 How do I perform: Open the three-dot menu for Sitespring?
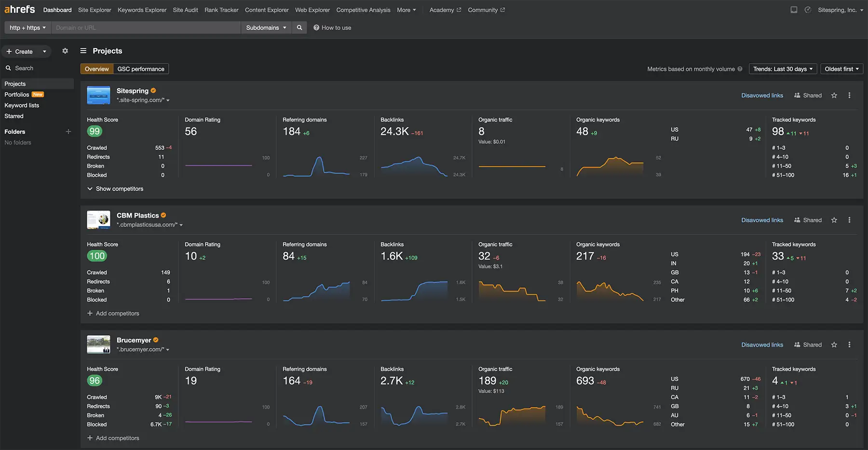click(850, 95)
